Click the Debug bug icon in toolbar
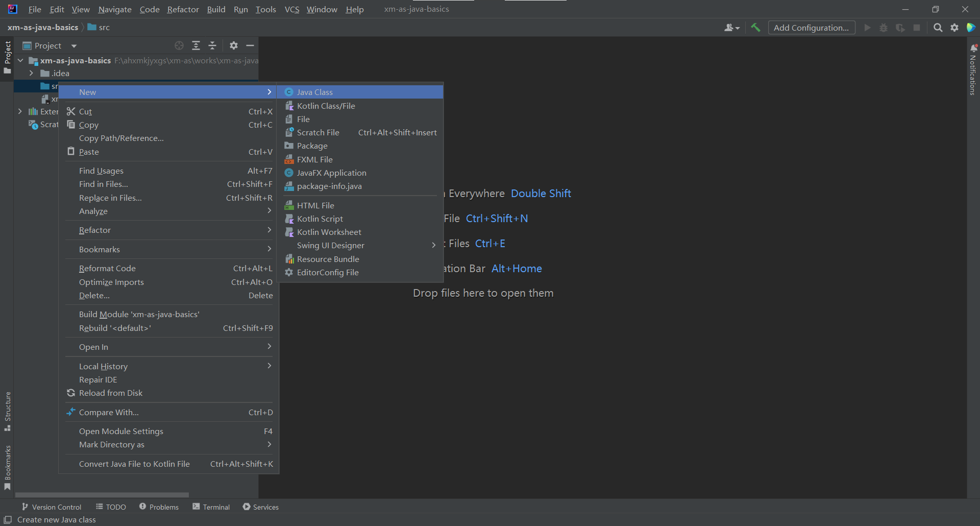Image resolution: width=980 pixels, height=526 pixels. [884, 28]
